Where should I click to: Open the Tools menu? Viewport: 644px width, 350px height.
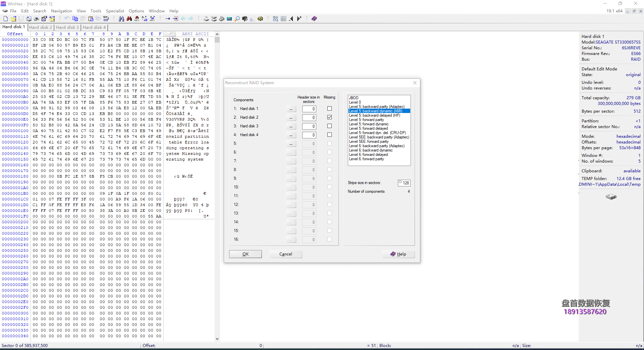click(96, 11)
